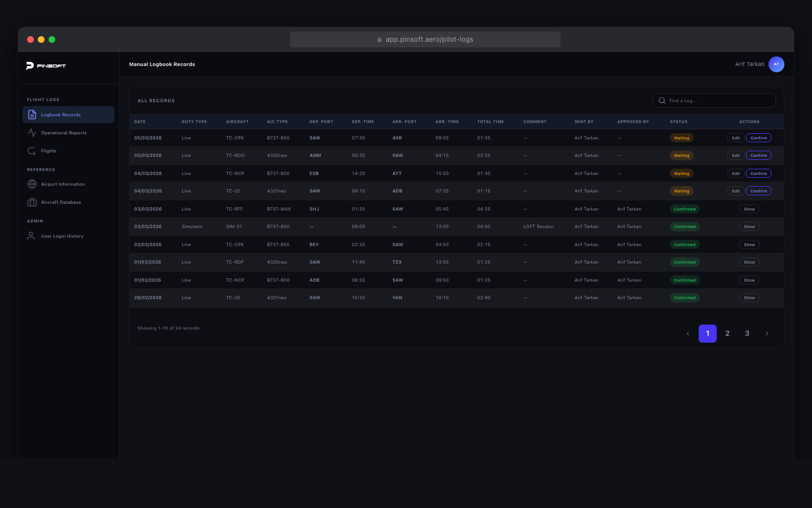This screenshot has height=508, width=812.
Task: Go to next page using right chevron
Action: (x=766, y=334)
